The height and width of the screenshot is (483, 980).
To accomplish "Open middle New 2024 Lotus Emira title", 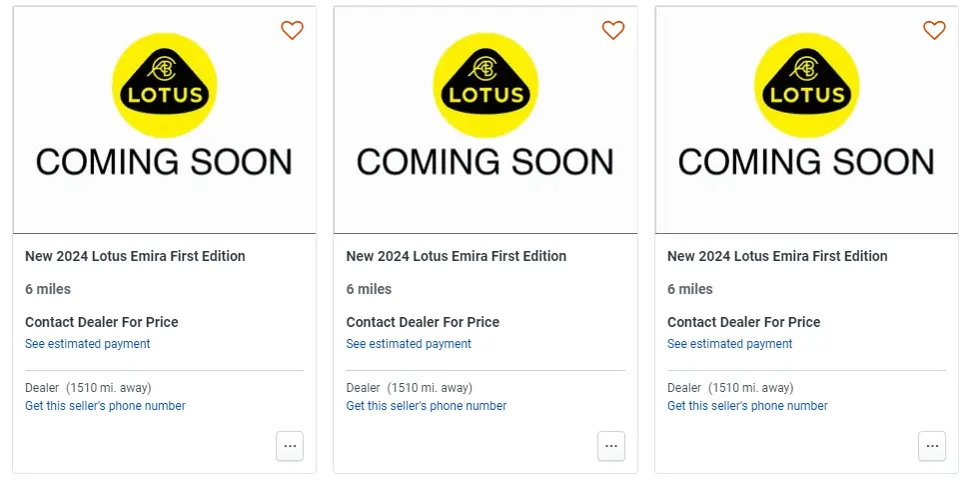I will tap(457, 256).
